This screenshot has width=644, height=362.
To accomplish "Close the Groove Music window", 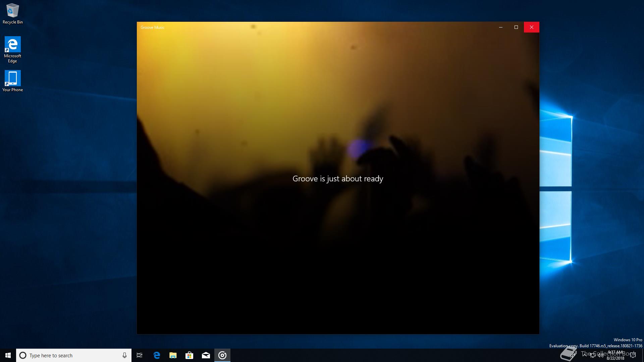I will (x=532, y=27).
